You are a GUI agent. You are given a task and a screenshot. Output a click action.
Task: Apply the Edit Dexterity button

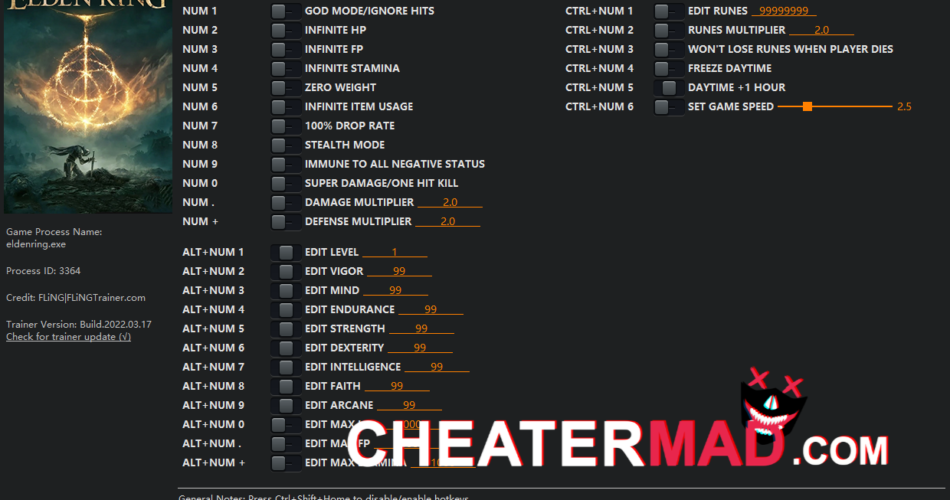(x=285, y=348)
